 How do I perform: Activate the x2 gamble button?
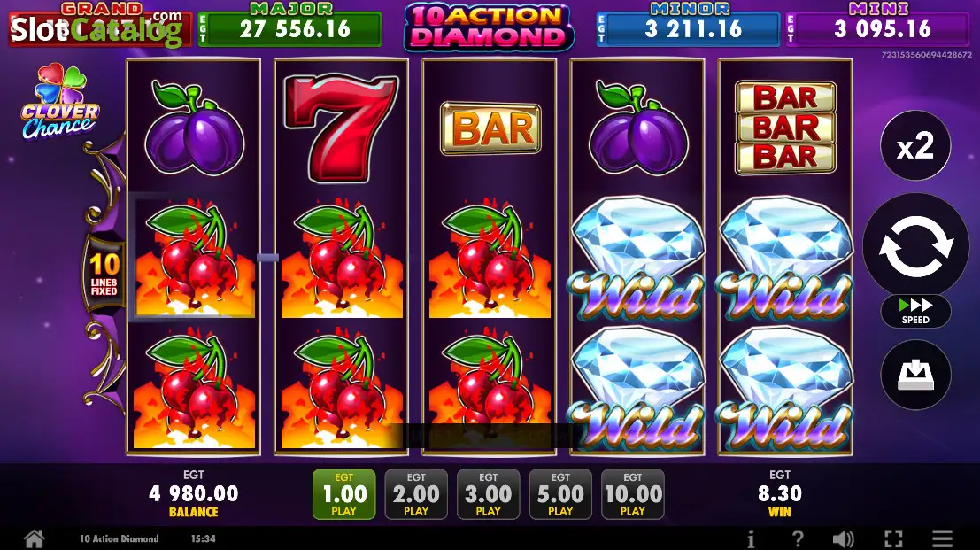(x=915, y=145)
